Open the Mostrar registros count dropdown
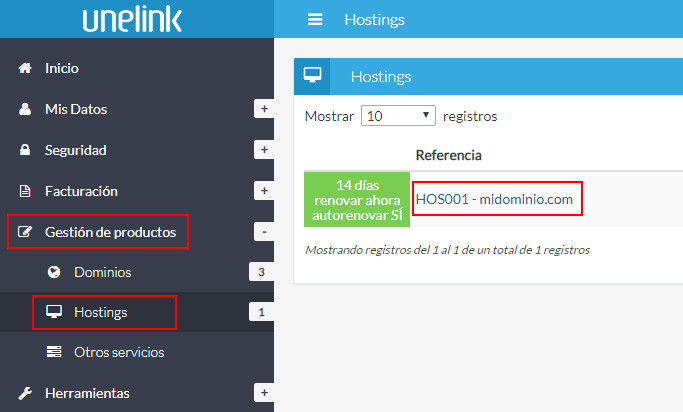The height and width of the screenshot is (412, 683). coord(398,116)
